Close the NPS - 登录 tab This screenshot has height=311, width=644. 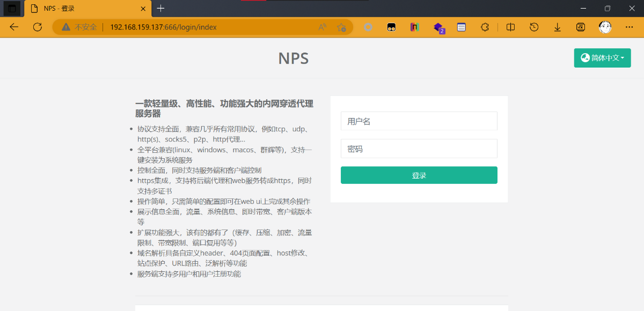click(x=143, y=9)
